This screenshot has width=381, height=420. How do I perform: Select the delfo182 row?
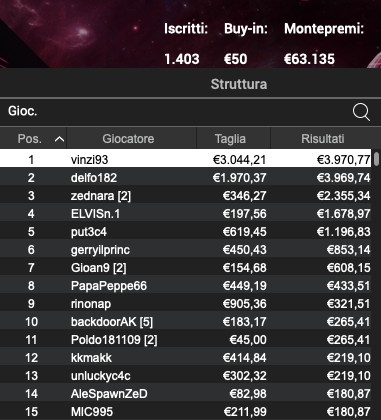point(186,177)
